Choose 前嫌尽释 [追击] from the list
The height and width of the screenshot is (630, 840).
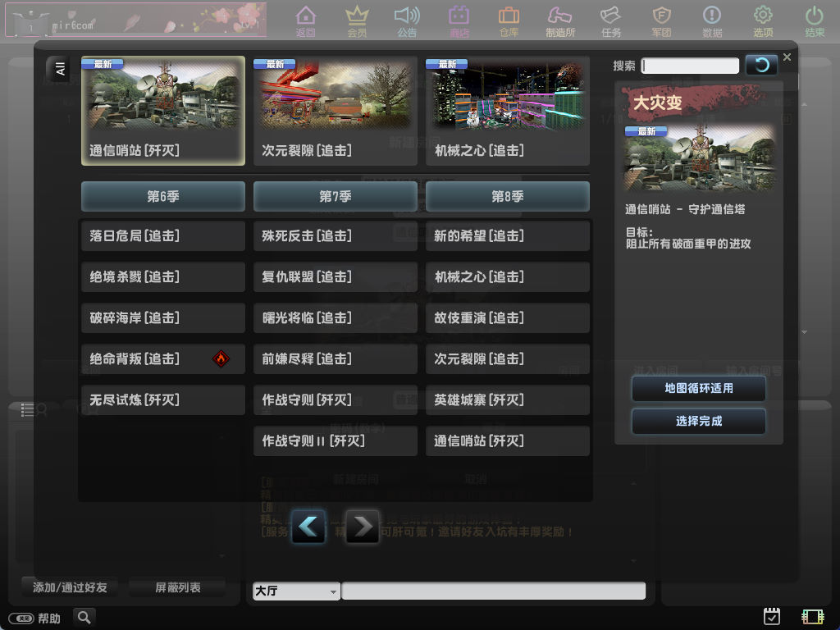click(x=336, y=359)
